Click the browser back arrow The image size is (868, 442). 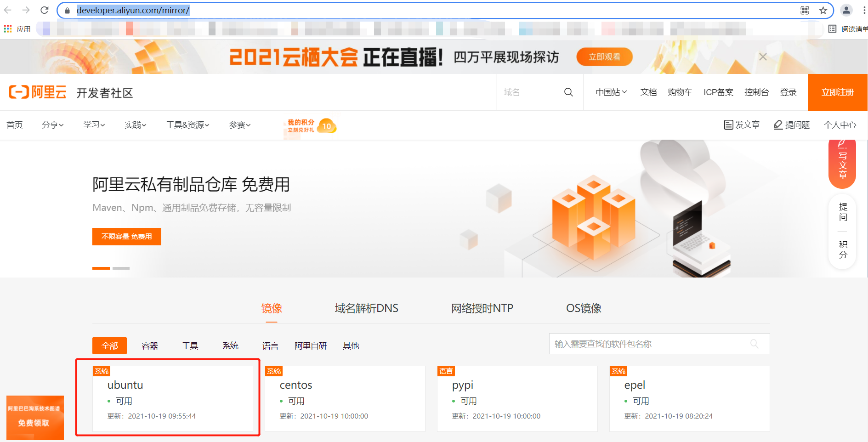(8, 10)
